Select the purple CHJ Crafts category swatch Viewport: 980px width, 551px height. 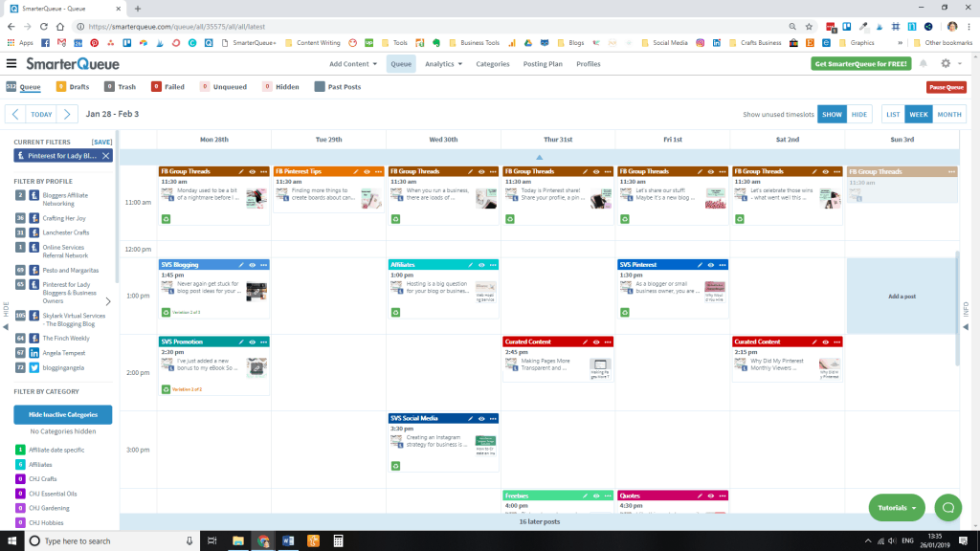[x=20, y=479]
